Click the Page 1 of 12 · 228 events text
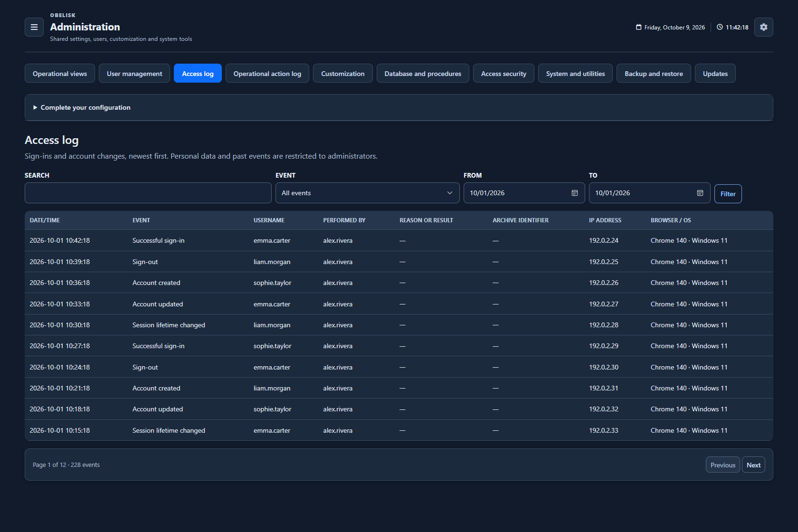Image resolution: width=798 pixels, height=532 pixels. tap(66, 465)
